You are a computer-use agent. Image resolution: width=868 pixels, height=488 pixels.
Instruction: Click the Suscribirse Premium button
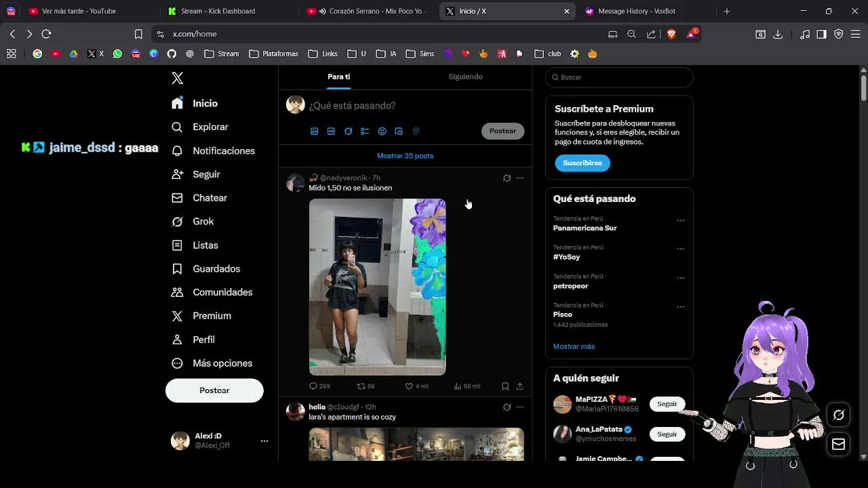tap(583, 163)
